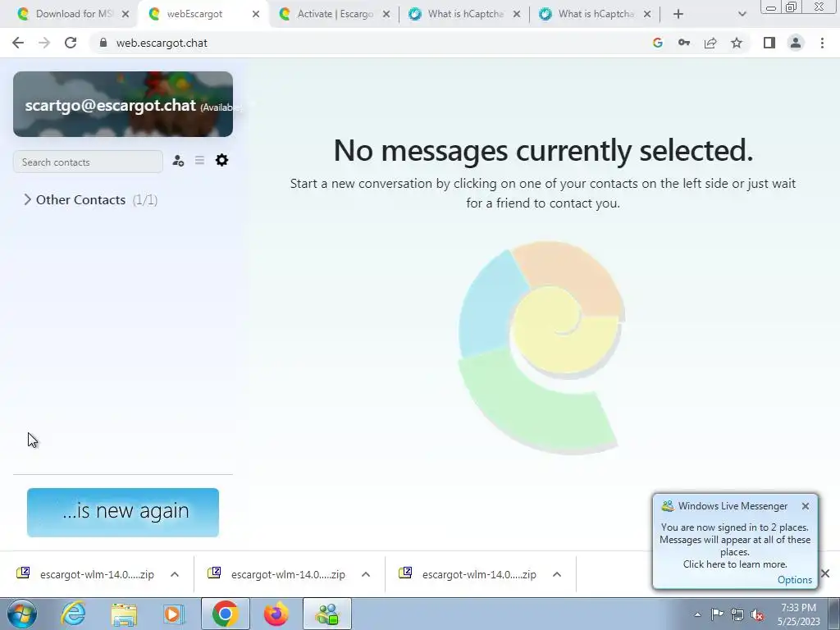Image resolution: width=840 pixels, height=630 pixels.
Task: Click the network tray icon
Action: [x=737, y=614]
